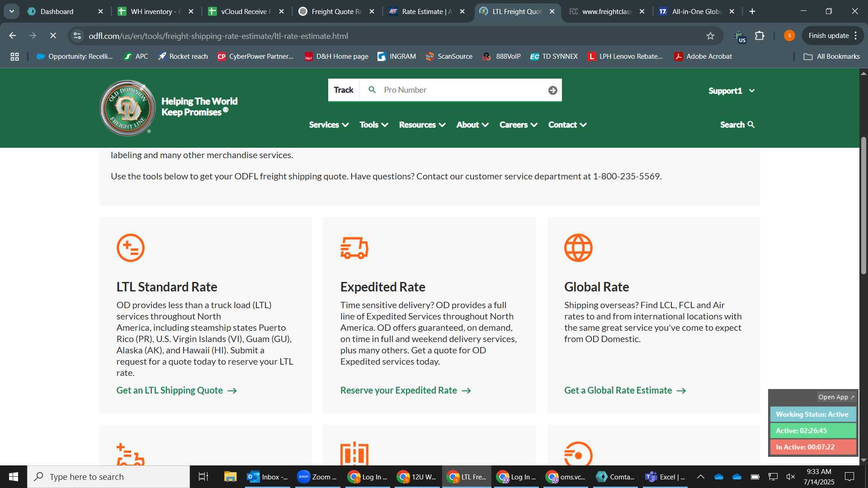Open the US VPN extension icon
The width and height of the screenshot is (868, 488).
740,37
